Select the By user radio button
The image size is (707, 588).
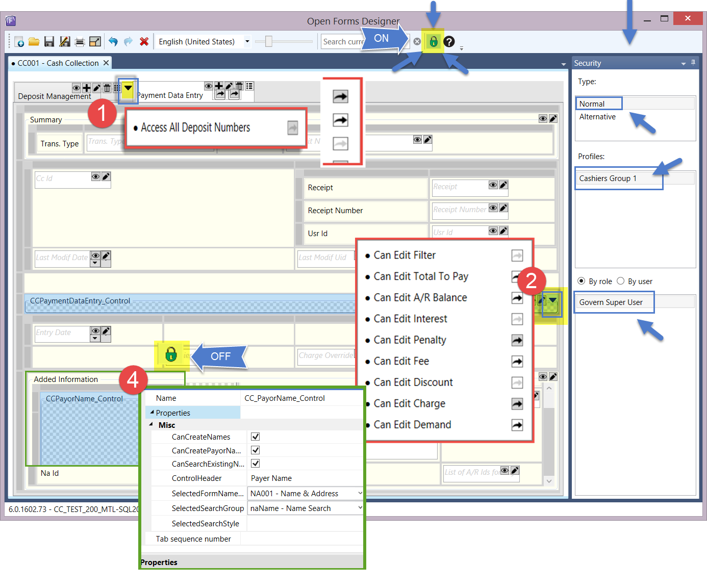(621, 281)
